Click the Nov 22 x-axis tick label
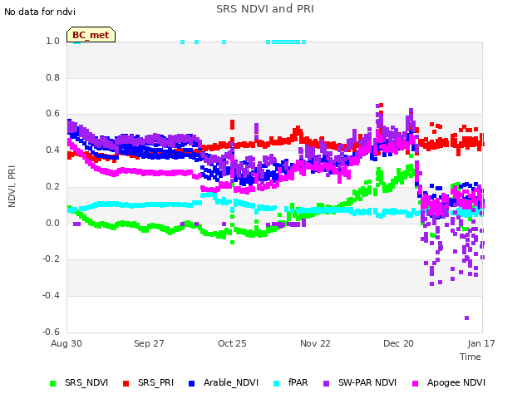The height and width of the screenshot is (399, 532). (315, 343)
